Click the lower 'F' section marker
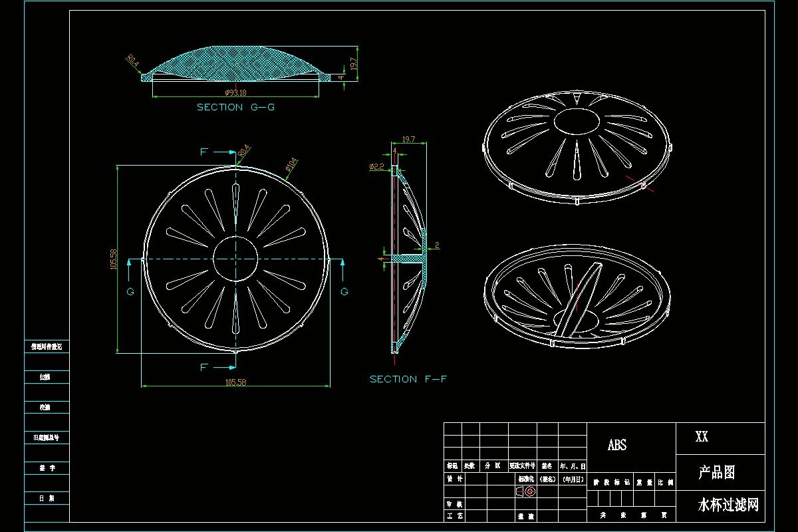 (203, 367)
